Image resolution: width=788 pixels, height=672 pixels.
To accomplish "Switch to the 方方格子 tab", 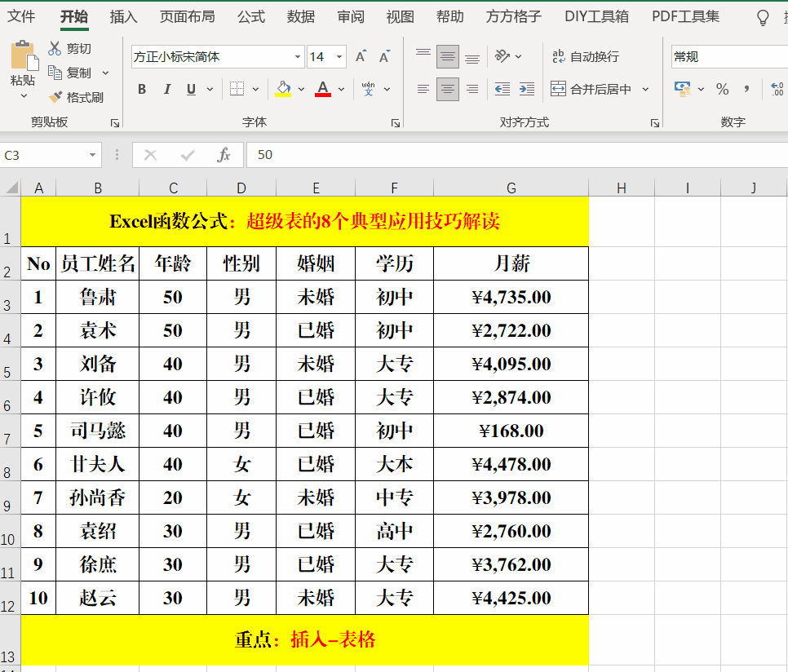I will [514, 16].
